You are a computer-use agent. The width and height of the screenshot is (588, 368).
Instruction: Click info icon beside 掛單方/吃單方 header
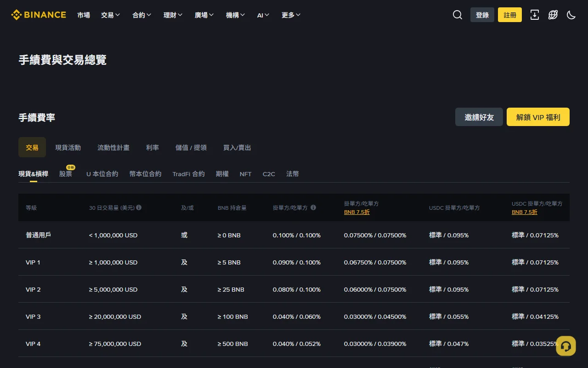[x=313, y=207]
